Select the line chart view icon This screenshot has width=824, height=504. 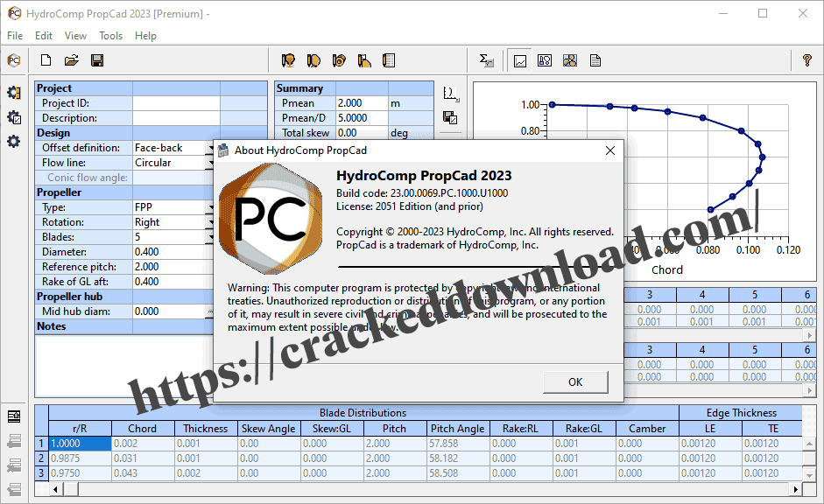520,61
